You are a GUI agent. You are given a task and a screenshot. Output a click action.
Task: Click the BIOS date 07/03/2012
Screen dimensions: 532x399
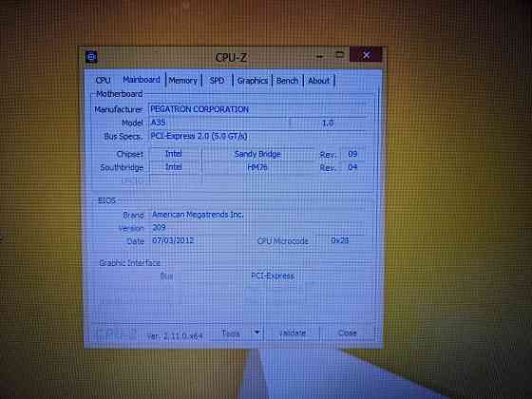[x=173, y=240]
